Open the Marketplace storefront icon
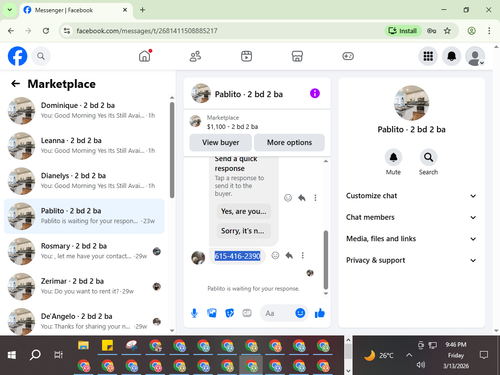The height and width of the screenshot is (375, 500). tap(297, 56)
